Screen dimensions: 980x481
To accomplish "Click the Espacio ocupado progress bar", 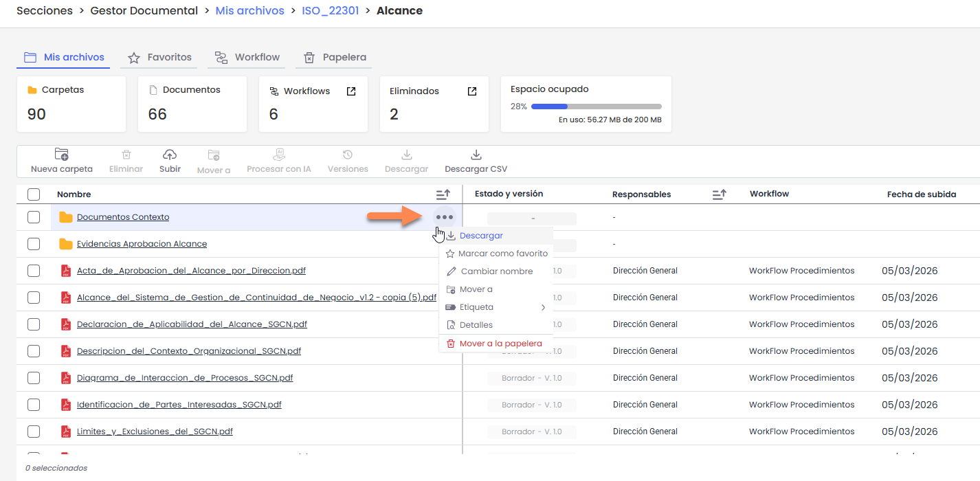I will click(x=596, y=107).
